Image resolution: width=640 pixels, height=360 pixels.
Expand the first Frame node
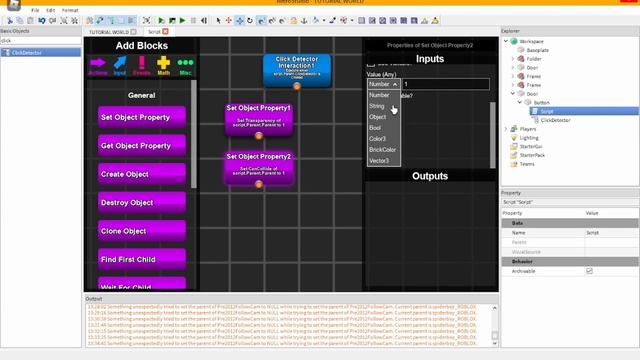pos(513,76)
